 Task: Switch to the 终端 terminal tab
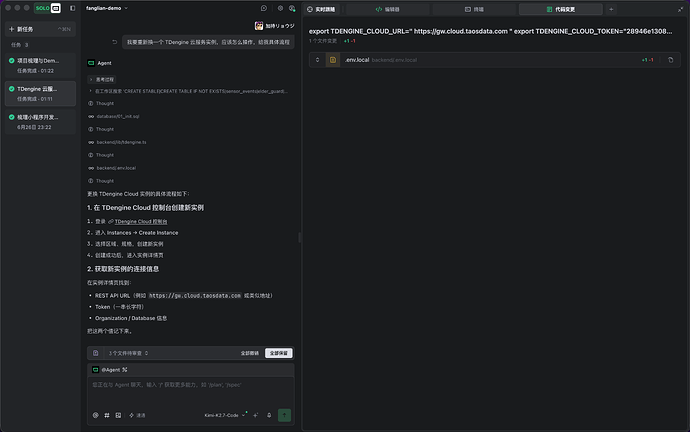coord(474,9)
